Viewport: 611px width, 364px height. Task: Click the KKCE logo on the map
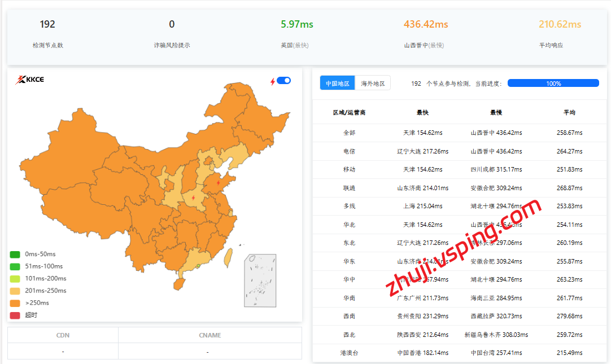click(29, 80)
